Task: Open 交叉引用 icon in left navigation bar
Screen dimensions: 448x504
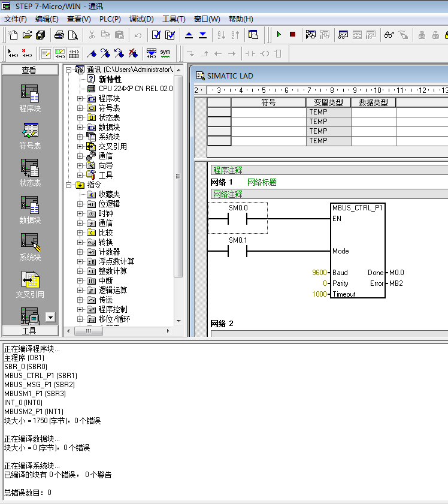Action: click(x=30, y=284)
